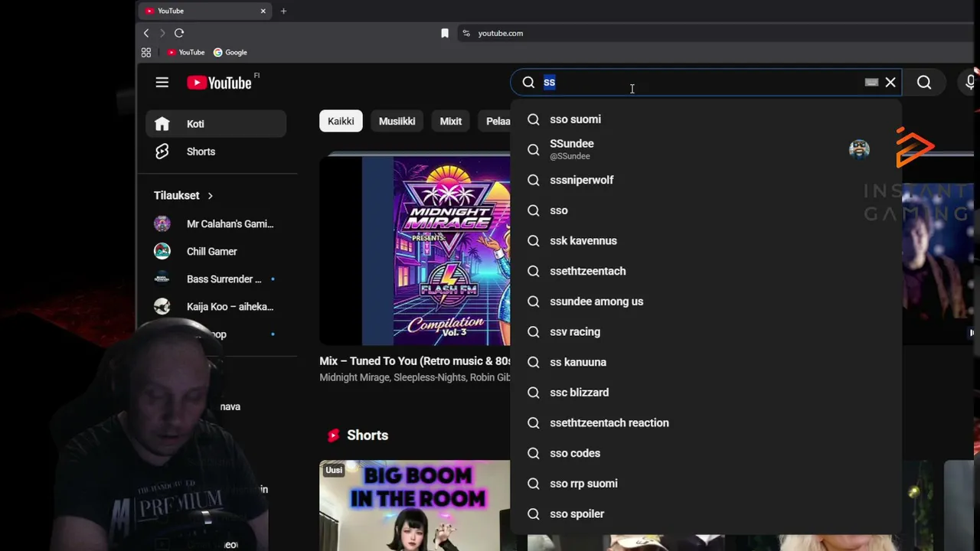Viewport: 980px width, 551px height.
Task: Choose the "ss kanuuna" suggestion
Action: click(706, 362)
